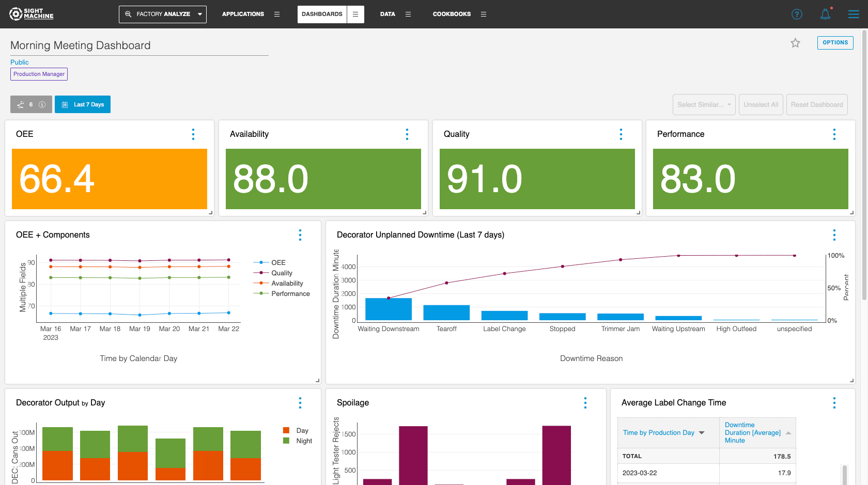
Task: Grab the OEE widget resize handle
Action: [x=211, y=213]
